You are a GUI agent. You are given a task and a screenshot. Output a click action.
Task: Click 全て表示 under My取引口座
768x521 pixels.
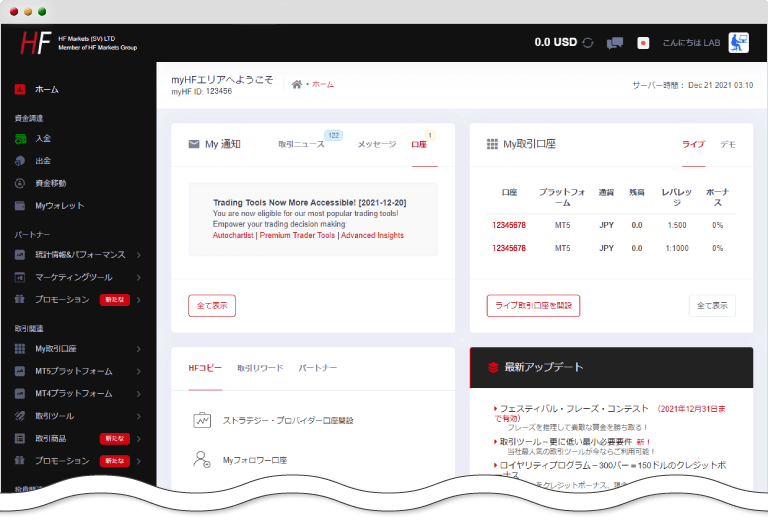click(x=712, y=306)
